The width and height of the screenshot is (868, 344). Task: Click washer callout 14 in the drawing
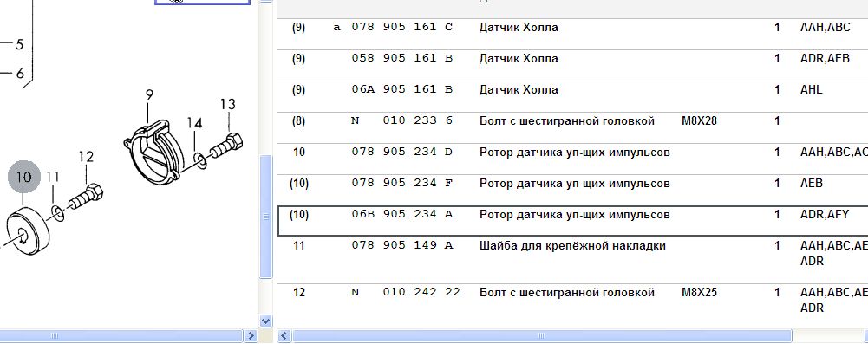(x=194, y=123)
